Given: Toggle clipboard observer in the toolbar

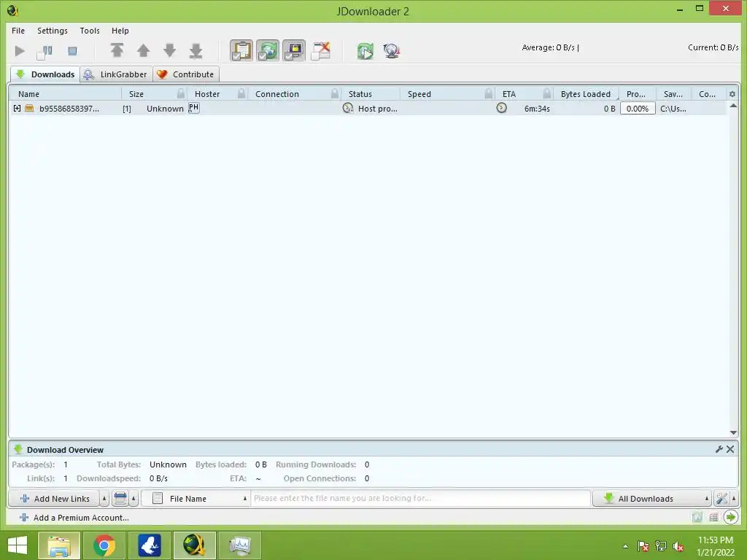Looking at the screenshot, I should click(241, 51).
